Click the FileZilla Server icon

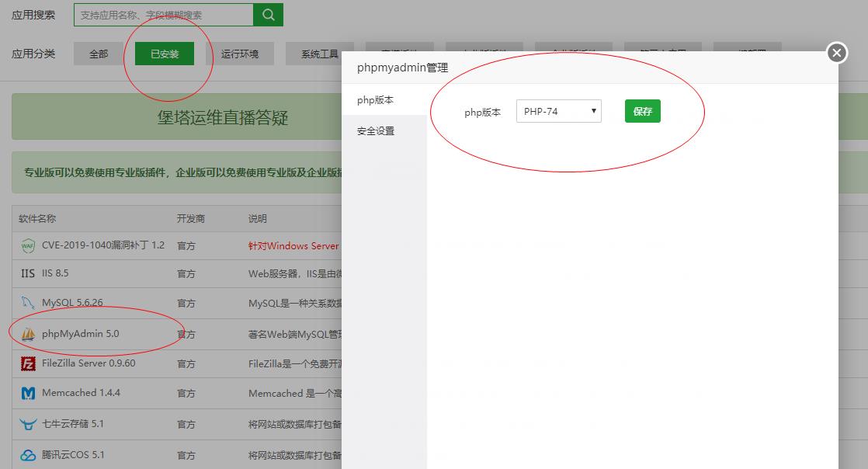click(x=28, y=363)
